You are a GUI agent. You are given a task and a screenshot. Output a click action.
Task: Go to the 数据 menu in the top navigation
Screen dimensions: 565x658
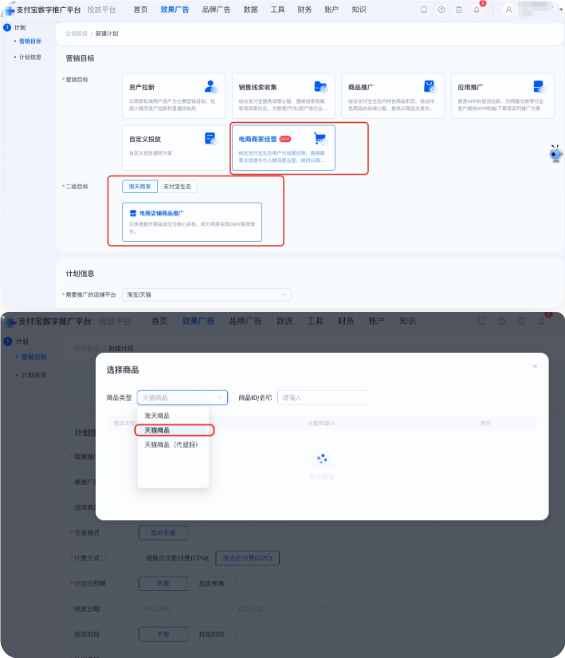pos(251,10)
